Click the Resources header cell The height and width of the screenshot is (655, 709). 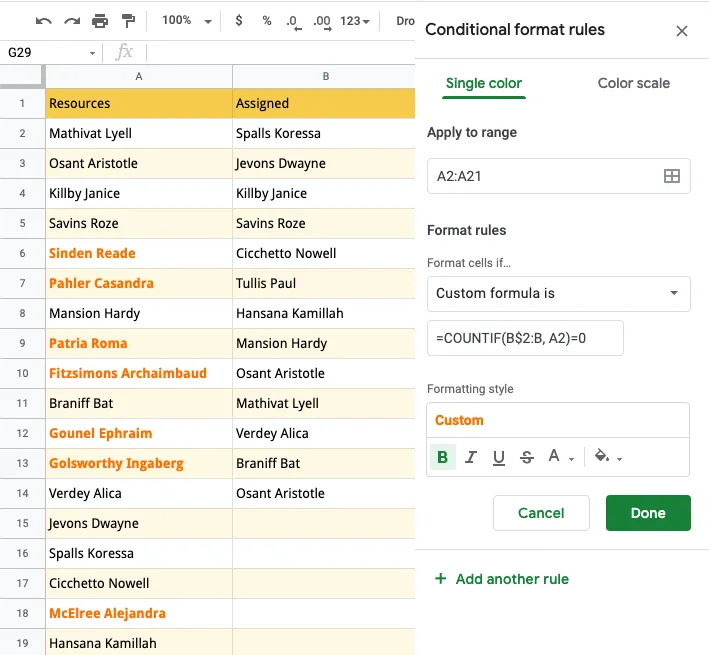[139, 104]
